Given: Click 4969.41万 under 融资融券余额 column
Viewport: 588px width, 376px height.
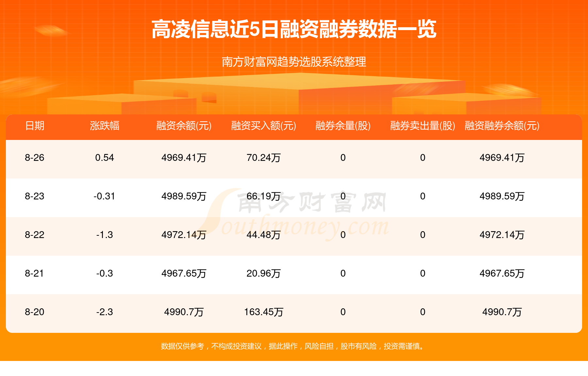Looking at the screenshot, I should pyautogui.click(x=502, y=158).
